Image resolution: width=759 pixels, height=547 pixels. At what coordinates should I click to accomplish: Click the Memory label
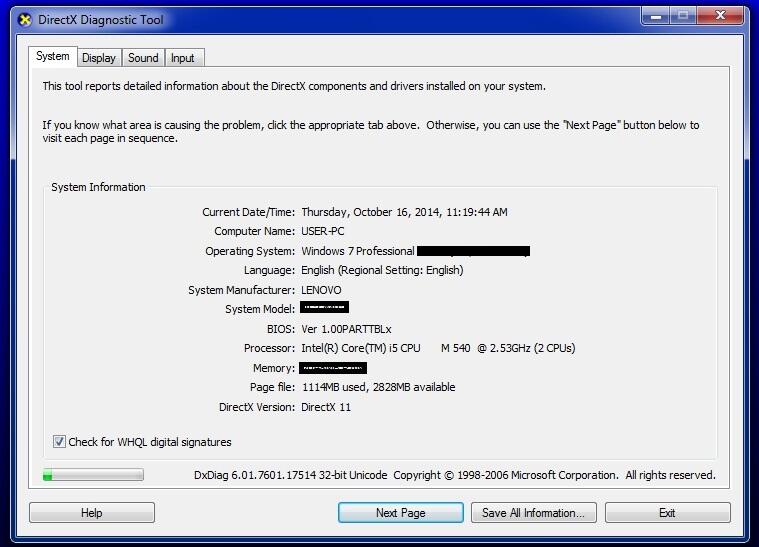274,368
